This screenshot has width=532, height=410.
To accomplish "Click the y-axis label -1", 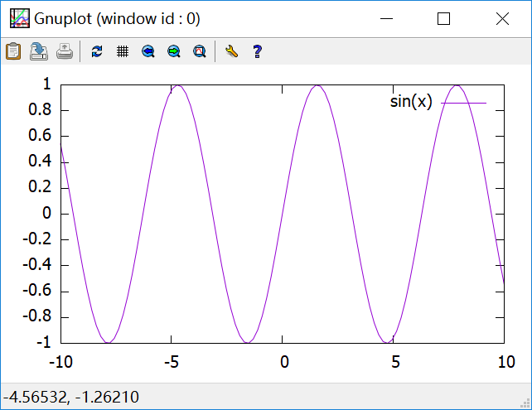I will pyautogui.click(x=44, y=342).
